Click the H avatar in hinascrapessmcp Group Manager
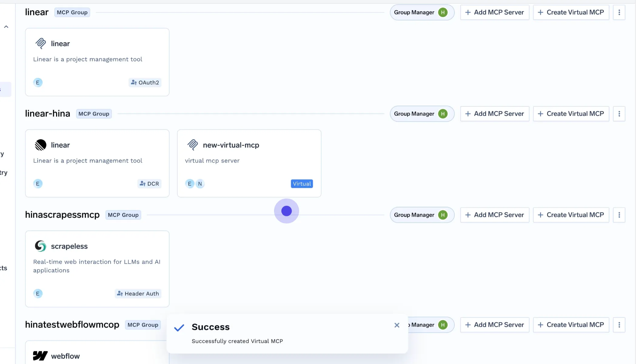 443,215
